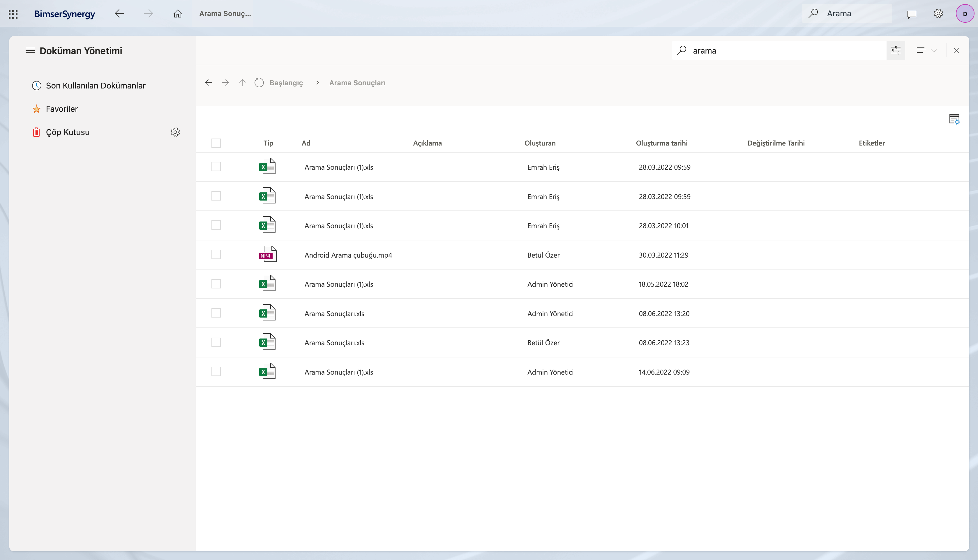Close the search results panel
Screen dimensions: 978x560
pos(956,50)
